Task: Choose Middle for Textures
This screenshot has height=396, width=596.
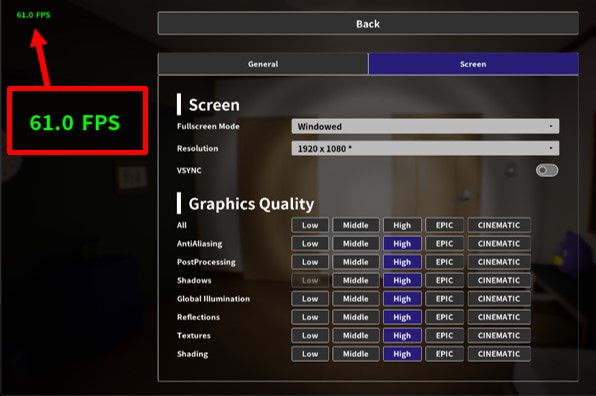Action: (356, 335)
